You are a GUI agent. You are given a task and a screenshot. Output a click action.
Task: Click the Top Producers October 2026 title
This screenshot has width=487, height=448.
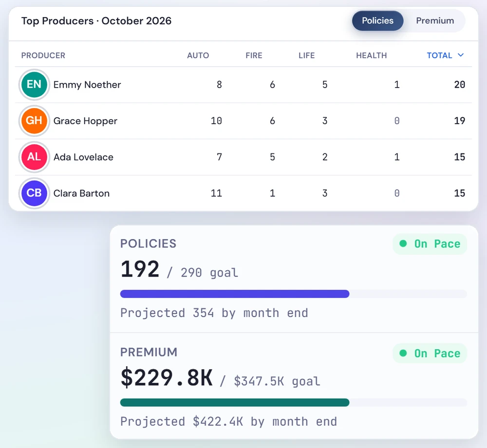click(96, 21)
